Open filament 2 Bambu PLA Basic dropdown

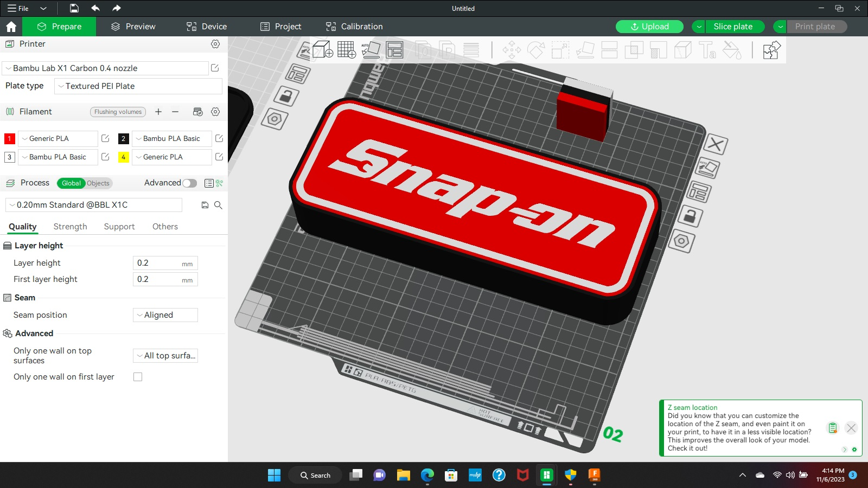172,139
